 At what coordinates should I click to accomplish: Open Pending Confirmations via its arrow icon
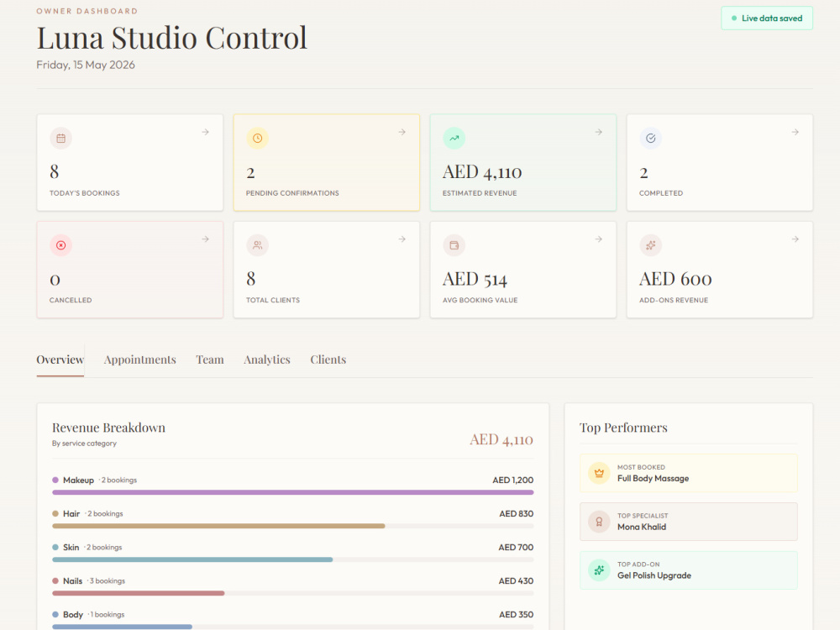tap(402, 132)
